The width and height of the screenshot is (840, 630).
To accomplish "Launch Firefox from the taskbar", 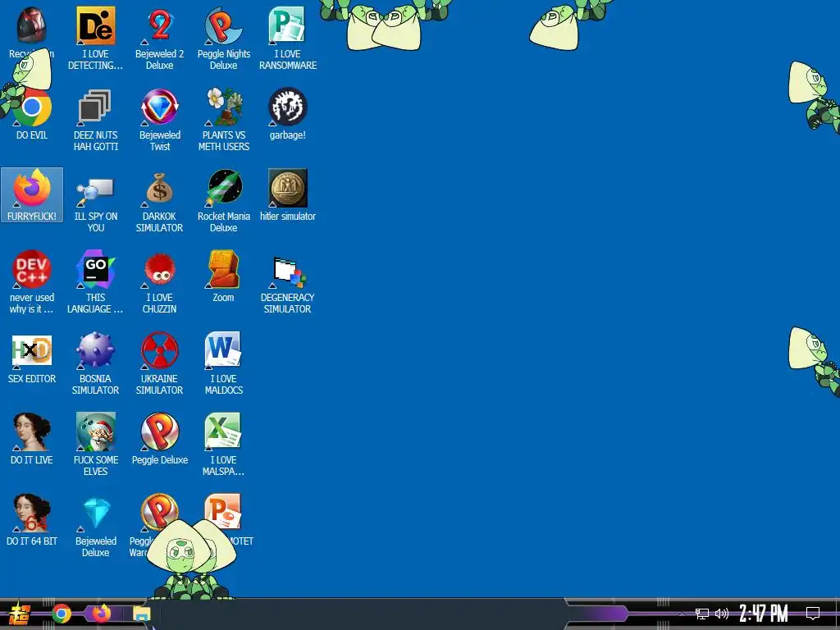I will [x=101, y=614].
